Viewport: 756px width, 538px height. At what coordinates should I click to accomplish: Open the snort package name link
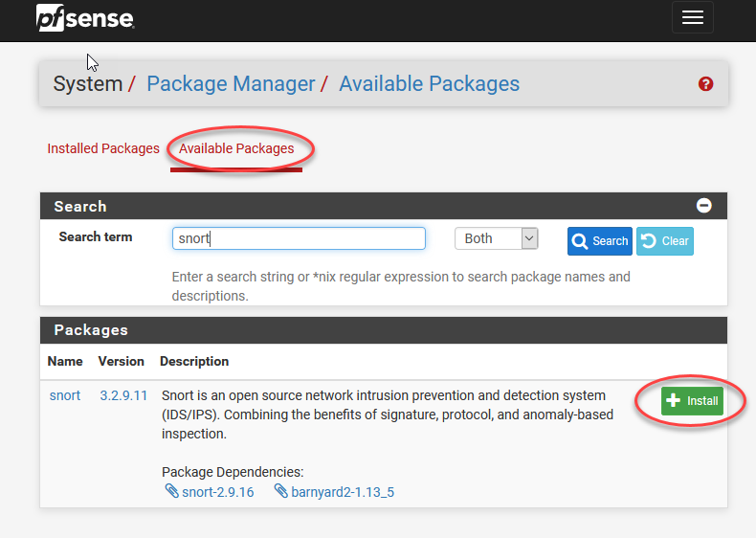[x=65, y=395]
